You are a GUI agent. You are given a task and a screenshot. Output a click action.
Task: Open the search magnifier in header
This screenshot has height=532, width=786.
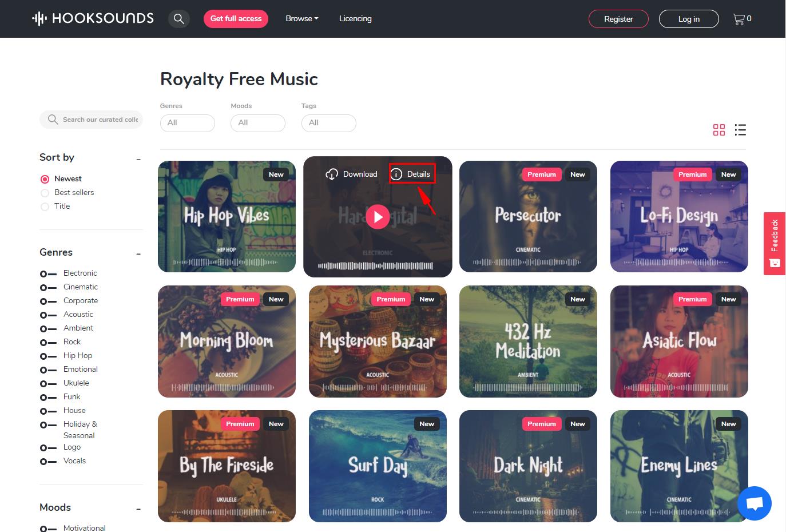pos(179,19)
